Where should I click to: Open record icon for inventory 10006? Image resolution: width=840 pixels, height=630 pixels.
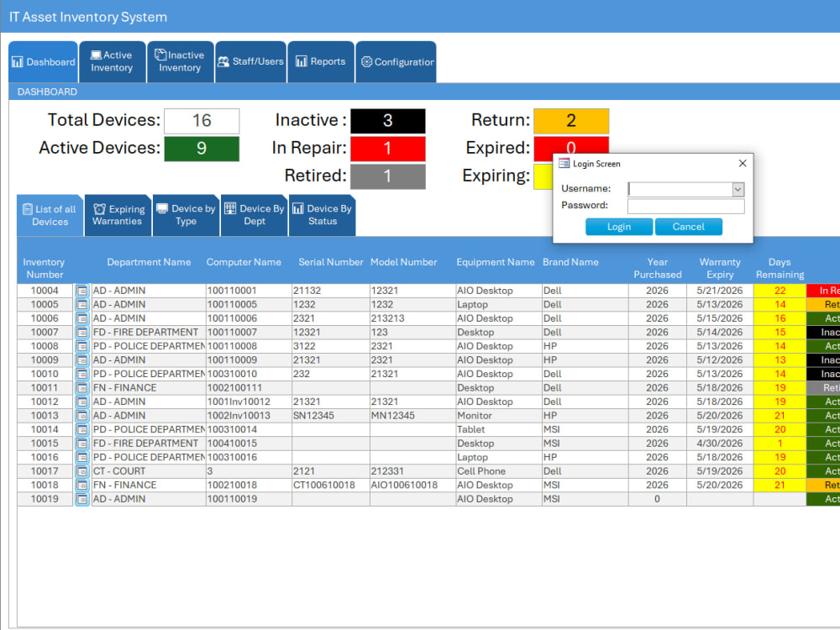point(81,318)
